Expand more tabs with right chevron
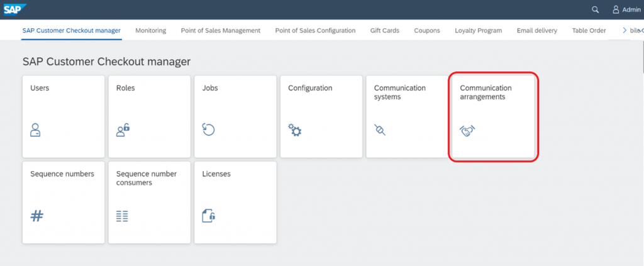This screenshot has width=644, height=266. point(625,30)
